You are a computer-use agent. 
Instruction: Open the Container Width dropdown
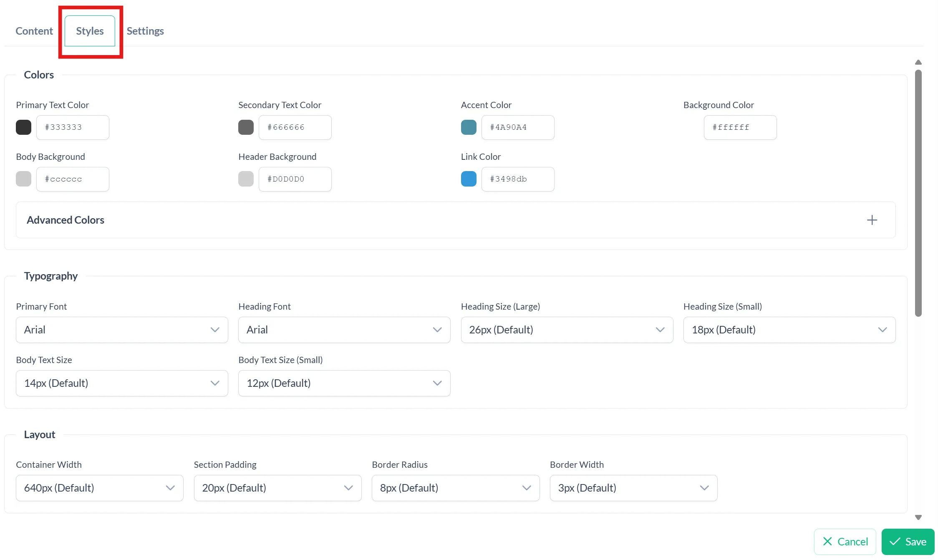tap(100, 488)
